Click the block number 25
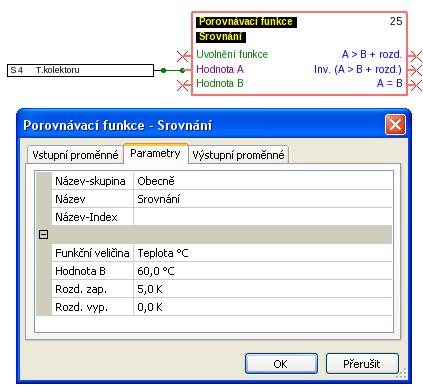This screenshot has width=423, height=388. (x=396, y=21)
